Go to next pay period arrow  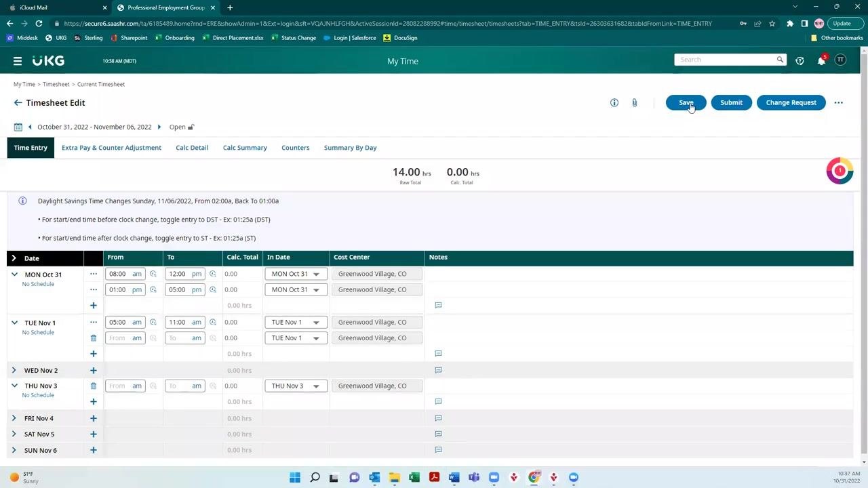pos(159,127)
